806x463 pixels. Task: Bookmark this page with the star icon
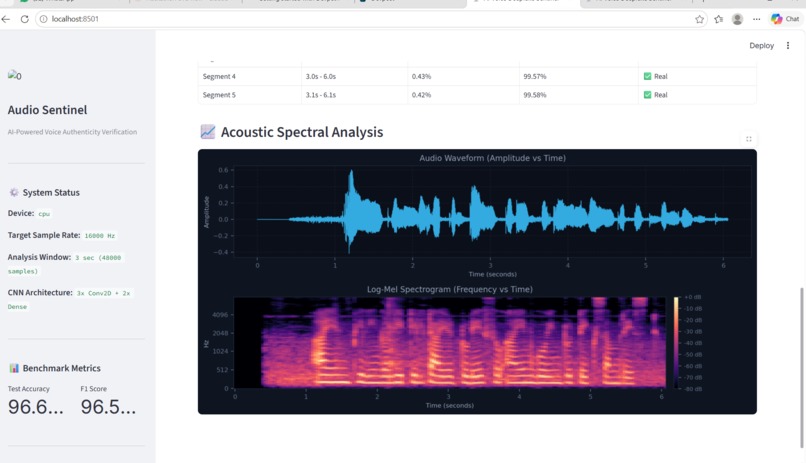coord(699,19)
